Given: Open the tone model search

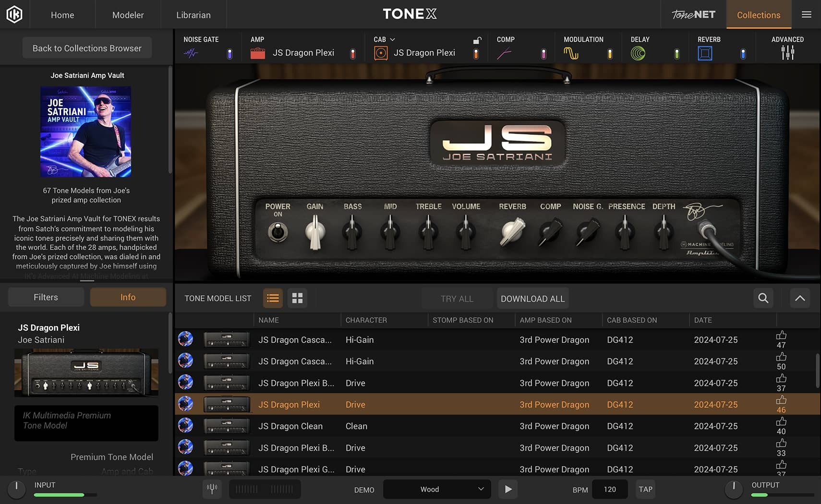Looking at the screenshot, I should click(763, 298).
